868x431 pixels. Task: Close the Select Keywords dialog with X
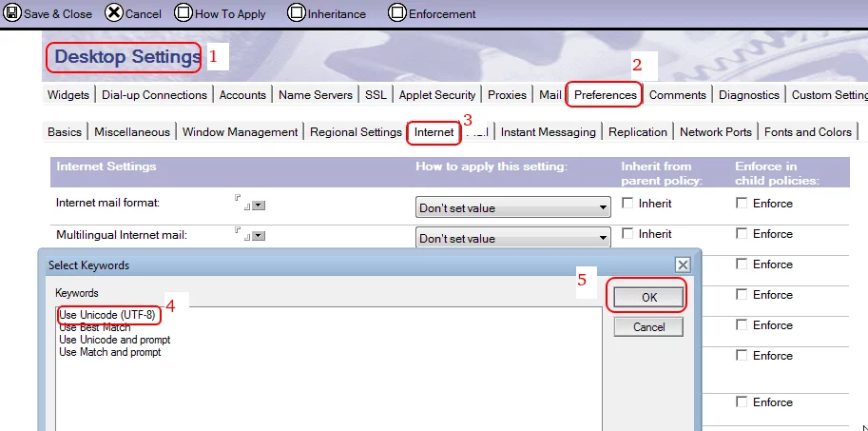pos(682,264)
